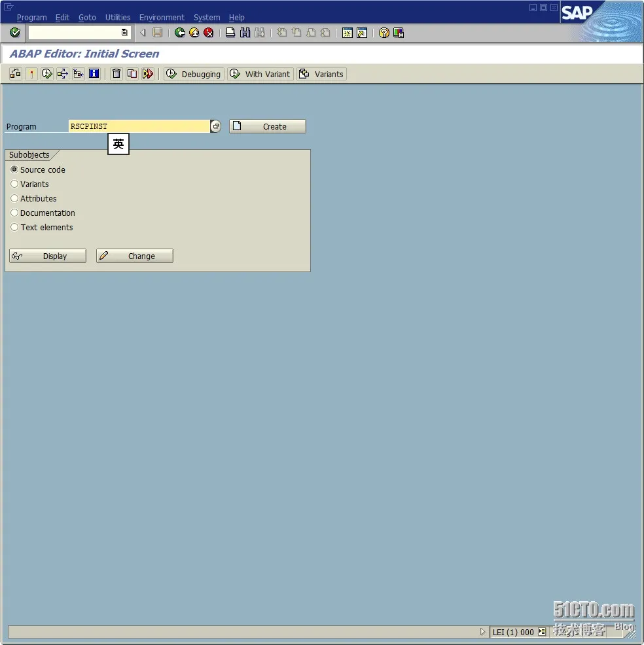Select the Variants radio button
Image resolution: width=644 pixels, height=645 pixels.
pos(14,184)
